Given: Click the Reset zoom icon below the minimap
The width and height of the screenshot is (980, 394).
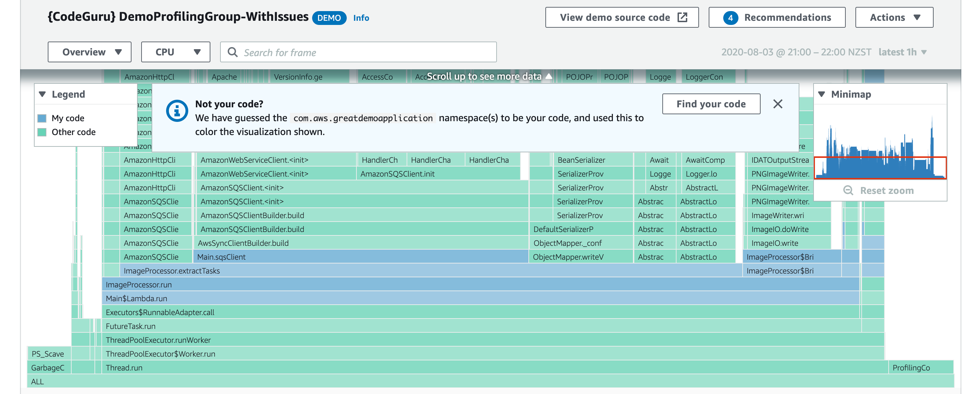Looking at the screenshot, I should pyautogui.click(x=849, y=190).
